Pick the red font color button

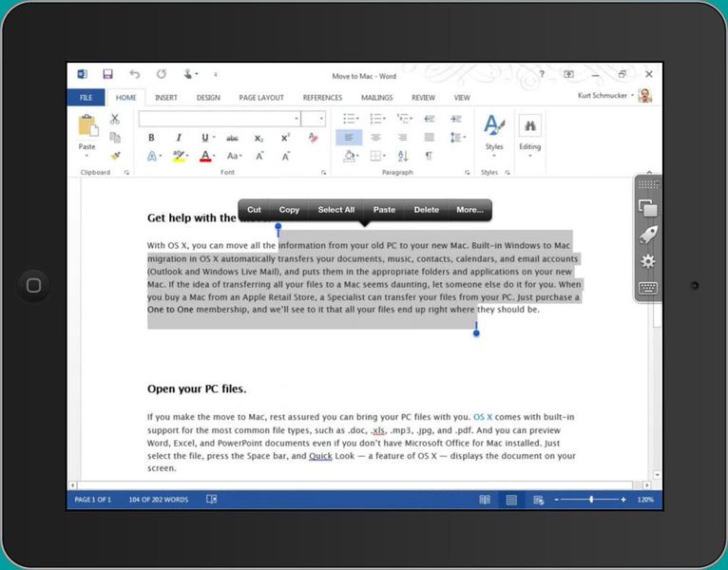point(205,156)
